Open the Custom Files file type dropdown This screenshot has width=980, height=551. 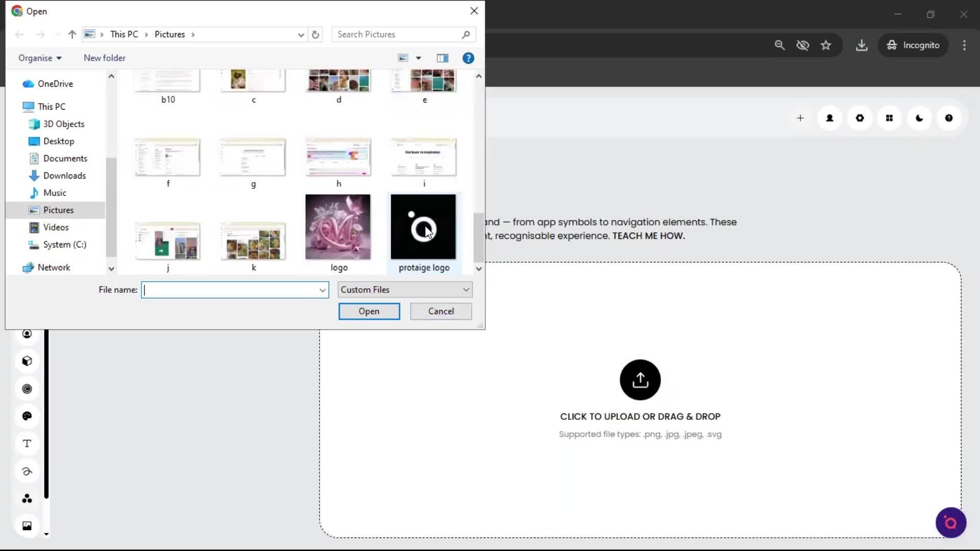point(404,289)
